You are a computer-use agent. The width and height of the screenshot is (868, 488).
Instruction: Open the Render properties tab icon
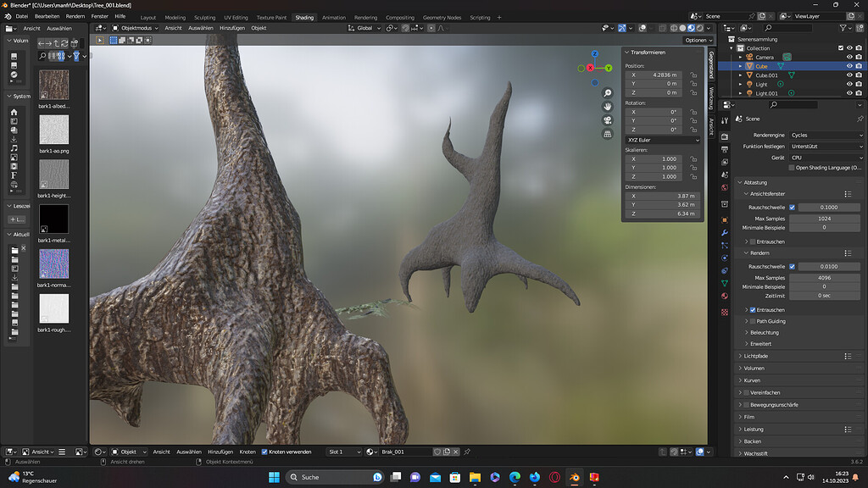(725, 136)
